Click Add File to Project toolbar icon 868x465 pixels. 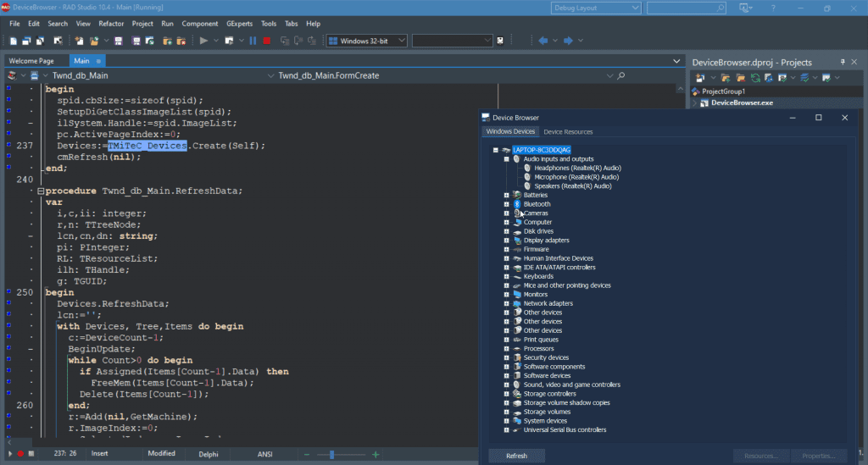tap(167, 41)
